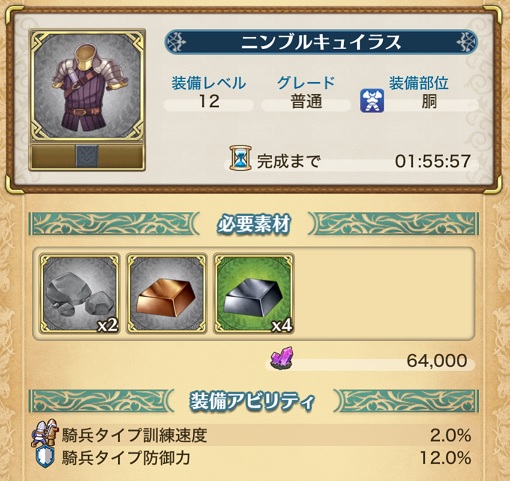Select the copper ingot material icon
Image resolution: width=510 pixels, height=481 pixels.
(x=166, y=294)
